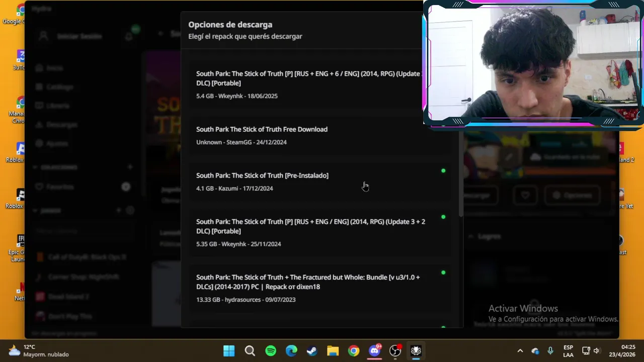Open the Windows Start menu
644x362 pixels.
tap(229, 350)
